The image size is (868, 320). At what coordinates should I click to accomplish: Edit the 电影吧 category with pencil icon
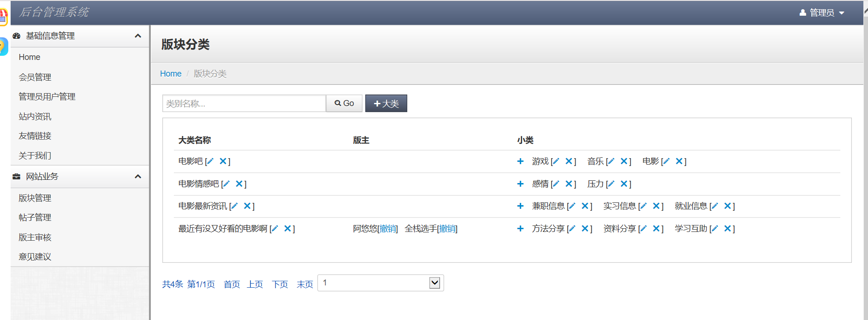tap(210, 161)
